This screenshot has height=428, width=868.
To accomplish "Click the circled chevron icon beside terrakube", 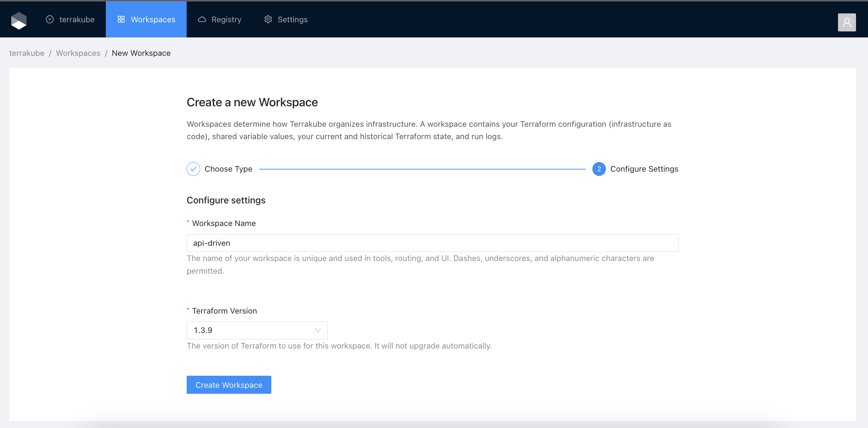I will [50, 19].
